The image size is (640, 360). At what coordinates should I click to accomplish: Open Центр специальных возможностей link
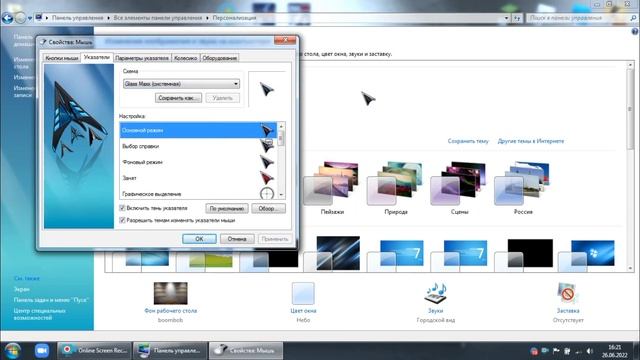tap(40, 314)
